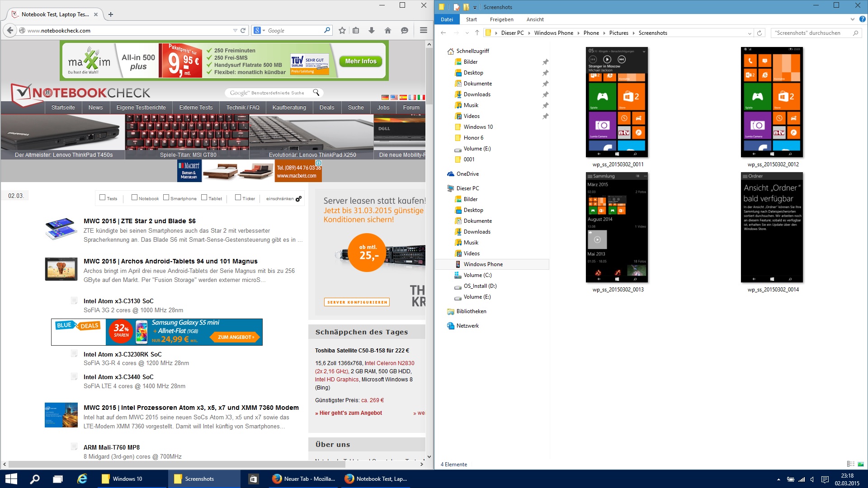Click Hier geht's zum Angebot link
Screen dimensions: 868x488
pos(349,413)
